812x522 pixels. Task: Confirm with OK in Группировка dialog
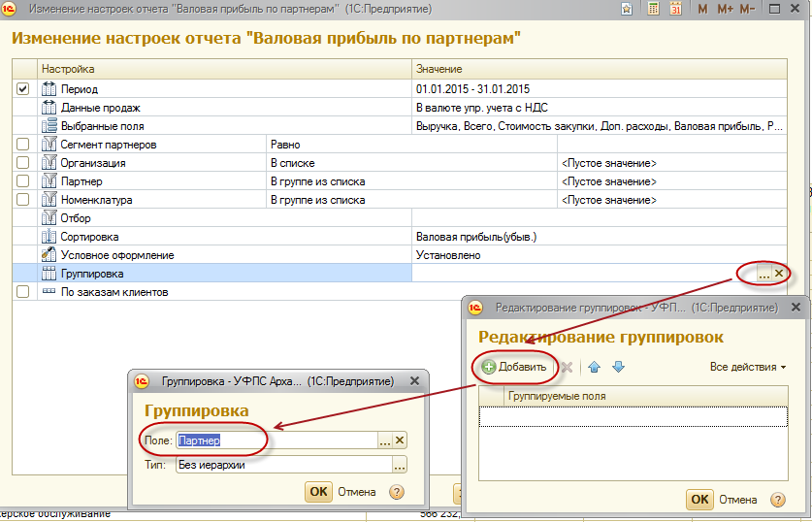pos(318,492)
